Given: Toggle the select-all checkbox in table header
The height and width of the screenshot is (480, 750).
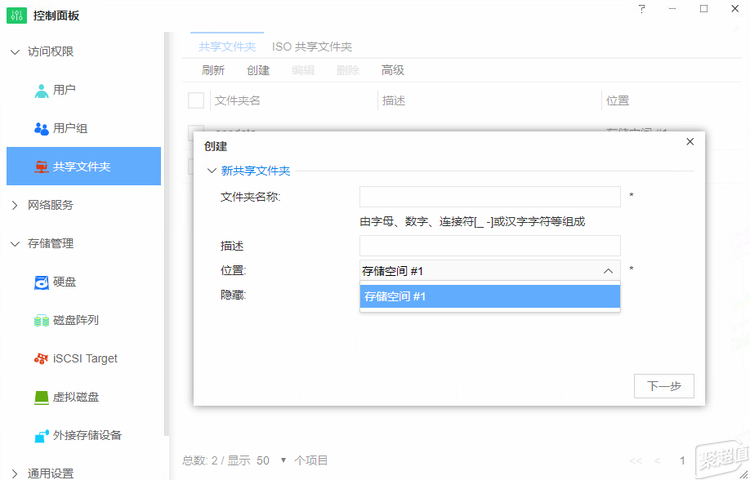Looking at the screenshot, I should point(196,100).
